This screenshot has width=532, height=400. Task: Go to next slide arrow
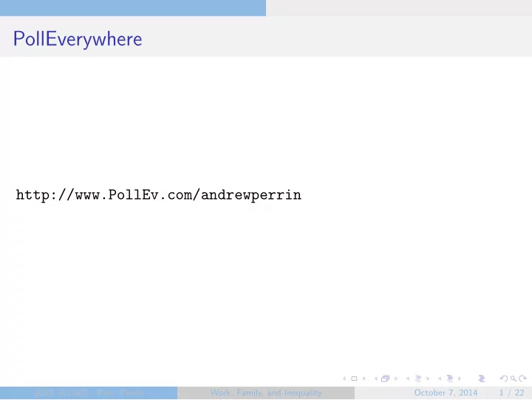click(364, 379)
